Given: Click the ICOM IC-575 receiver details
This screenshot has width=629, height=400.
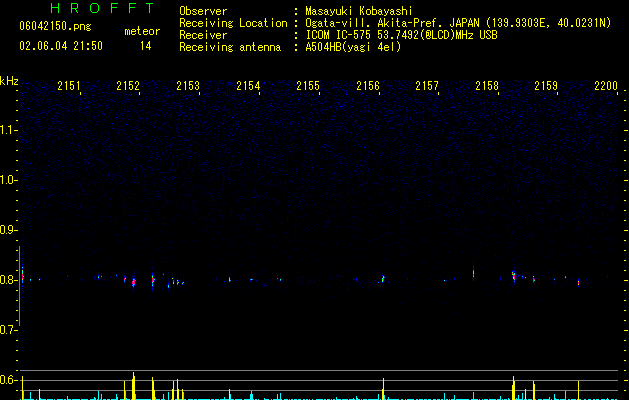Looking at the screenshot, I should (401, 35).
